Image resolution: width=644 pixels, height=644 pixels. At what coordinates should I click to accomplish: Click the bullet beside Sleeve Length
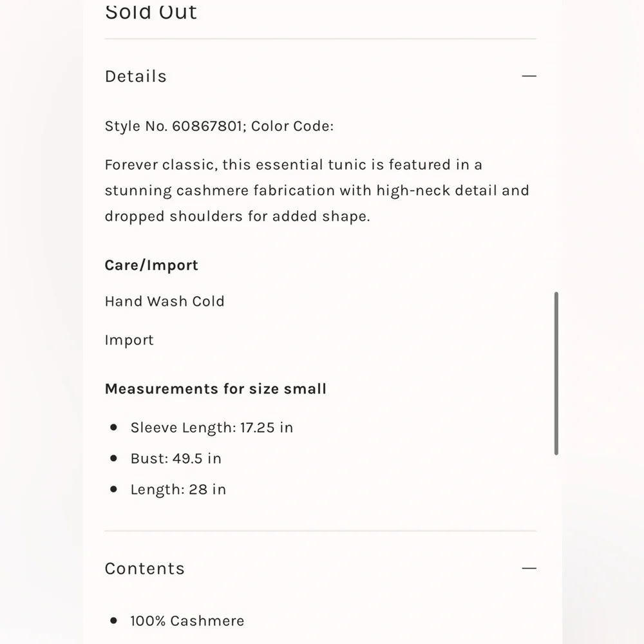(x=114, y=427)
